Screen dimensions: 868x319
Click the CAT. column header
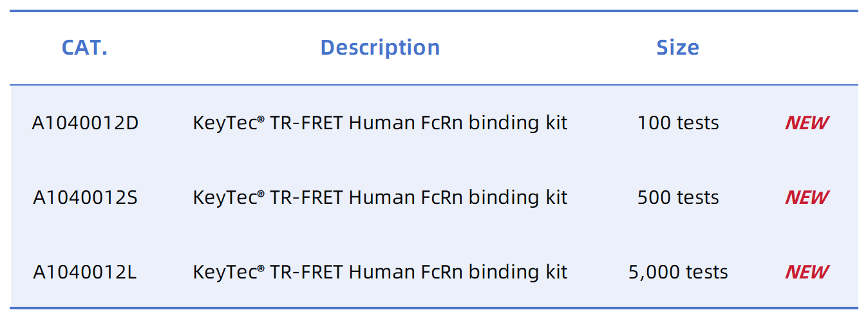point(84,48)
